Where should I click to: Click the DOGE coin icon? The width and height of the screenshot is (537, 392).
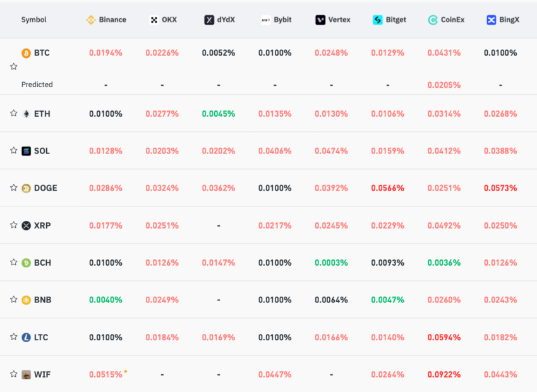click(26, 188)
